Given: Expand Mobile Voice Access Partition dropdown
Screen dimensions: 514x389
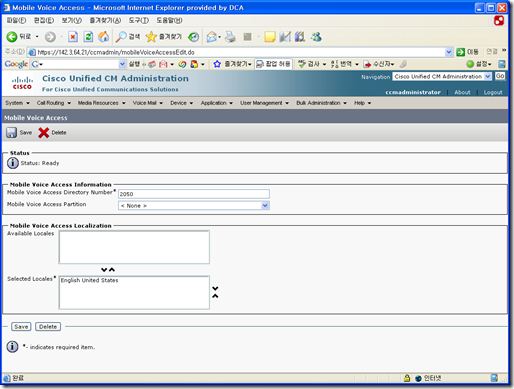Looking at the screenshot, I should (265, 206).
